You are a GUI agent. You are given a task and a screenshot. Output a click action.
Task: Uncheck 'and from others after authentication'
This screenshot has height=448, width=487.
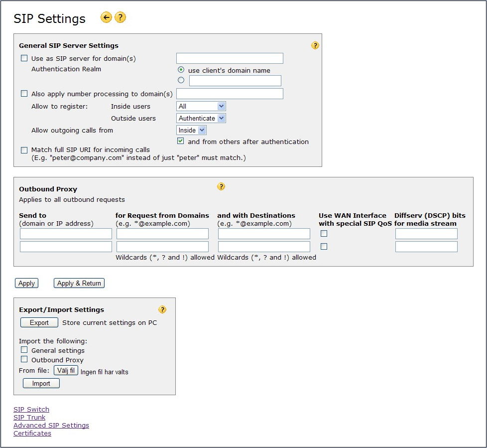[x=181, y=142]
